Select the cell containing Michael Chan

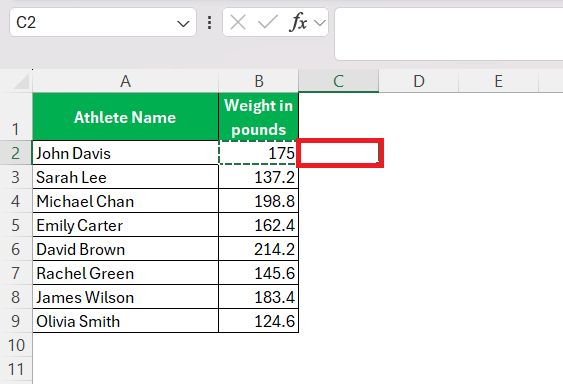point(125,201)
